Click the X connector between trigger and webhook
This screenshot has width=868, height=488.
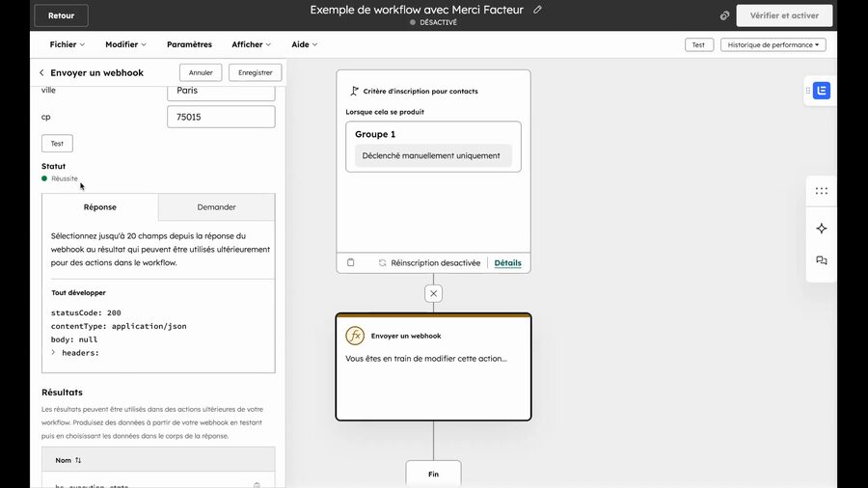(433, 293)
